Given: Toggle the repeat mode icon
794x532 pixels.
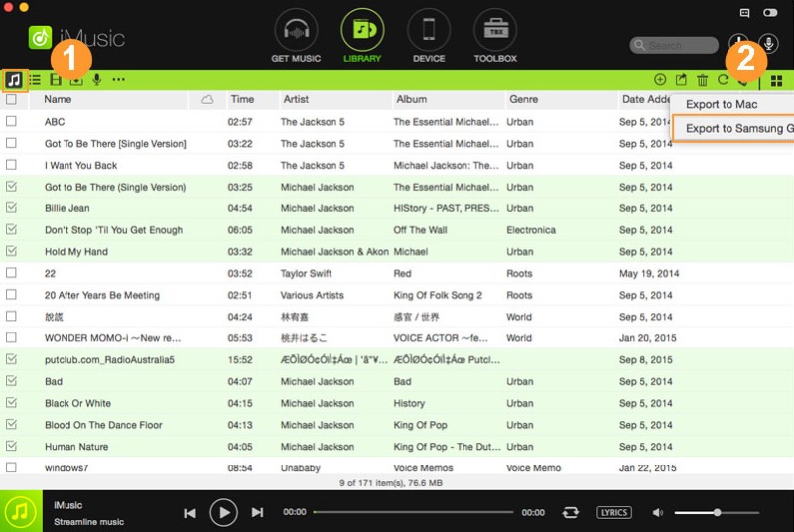Looking at the screenshot, I should pos(570,513).
